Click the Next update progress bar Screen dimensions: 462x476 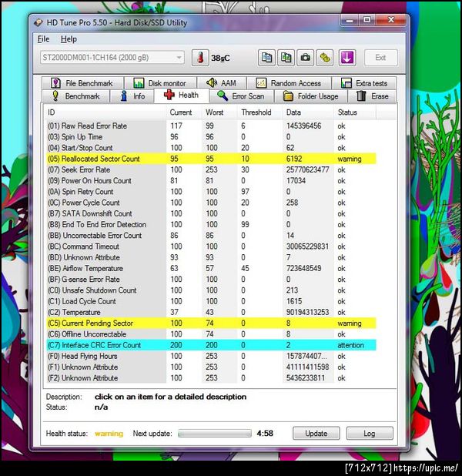tap(215, 433)
